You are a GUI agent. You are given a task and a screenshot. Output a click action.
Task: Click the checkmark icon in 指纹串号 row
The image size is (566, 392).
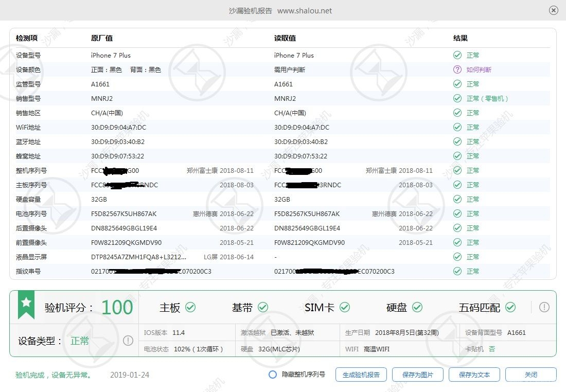click(457, 271)
